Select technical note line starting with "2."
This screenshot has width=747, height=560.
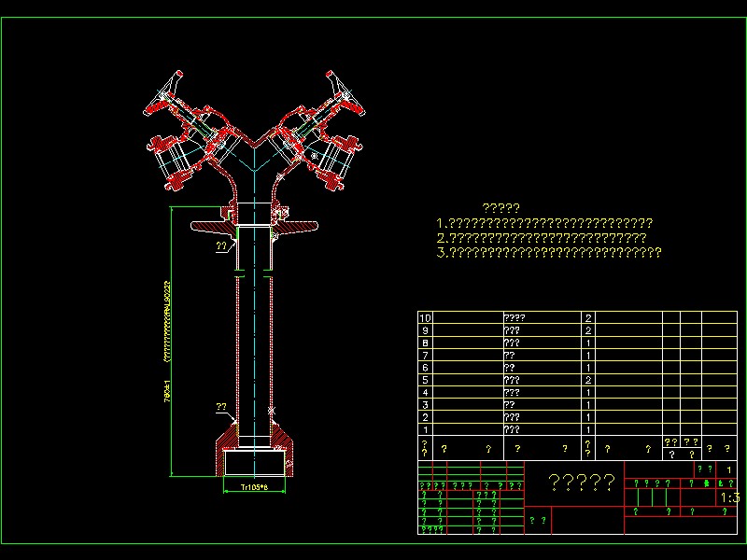542,238
